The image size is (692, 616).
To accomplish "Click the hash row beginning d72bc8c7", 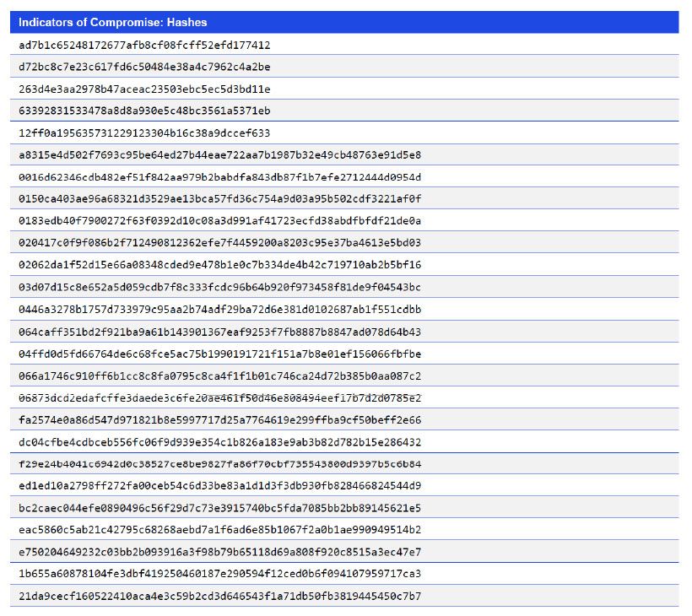I will pyautogui.click(x=144, y=67).
